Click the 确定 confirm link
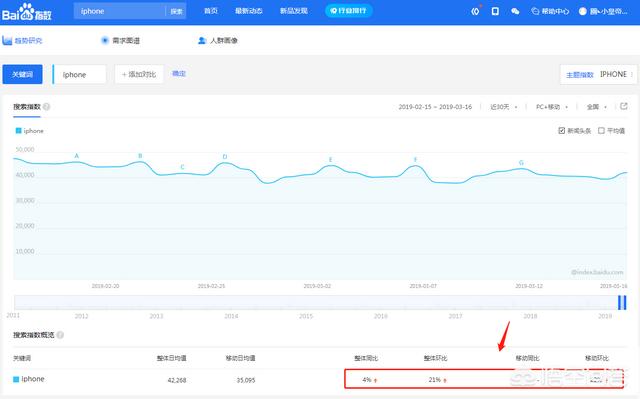Image resolution: width=640 pixels, height=399 pixels. [179, 73]
